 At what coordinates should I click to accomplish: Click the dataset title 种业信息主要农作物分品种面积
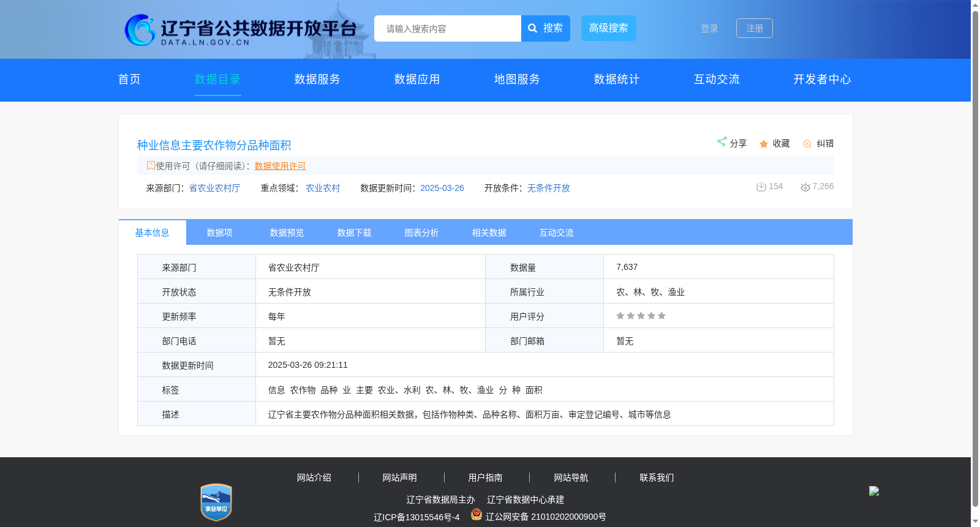(x=214, y=145)
